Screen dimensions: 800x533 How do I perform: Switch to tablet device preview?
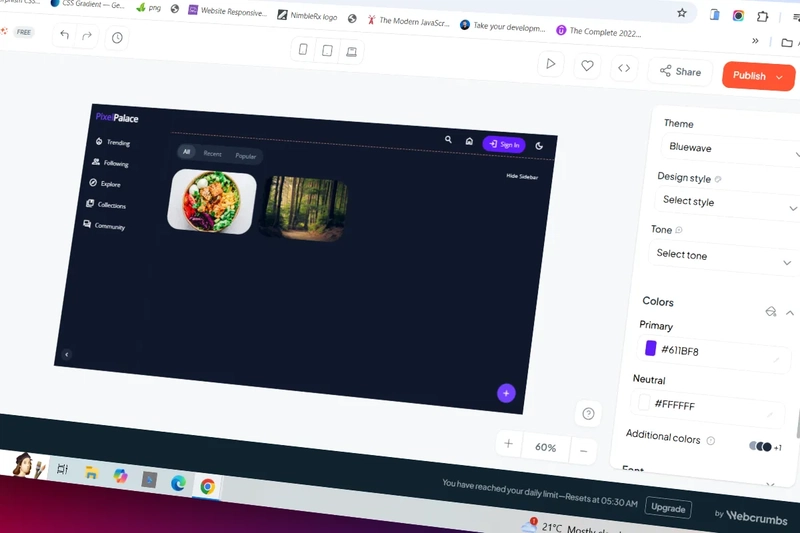[328, 50]
